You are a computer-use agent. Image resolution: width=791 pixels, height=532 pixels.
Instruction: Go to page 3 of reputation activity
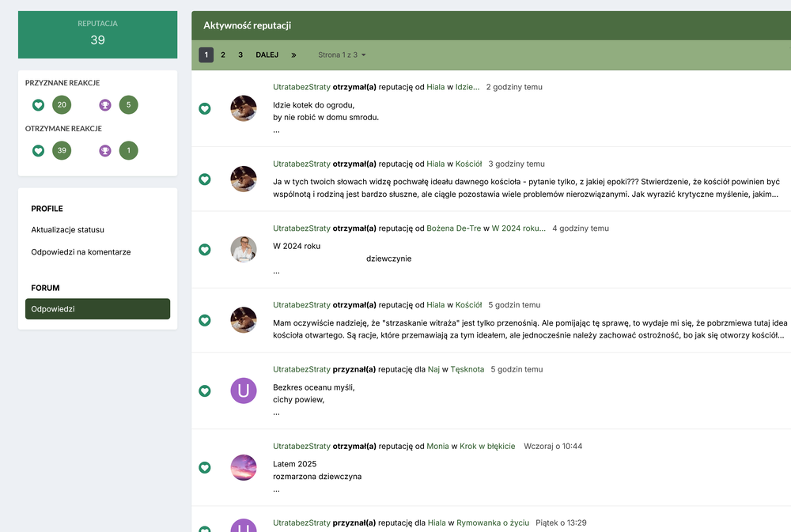click(240, 55)
